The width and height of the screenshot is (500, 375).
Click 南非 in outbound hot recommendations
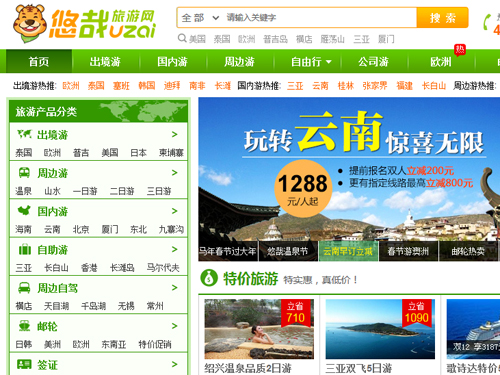tap(197, 86)
